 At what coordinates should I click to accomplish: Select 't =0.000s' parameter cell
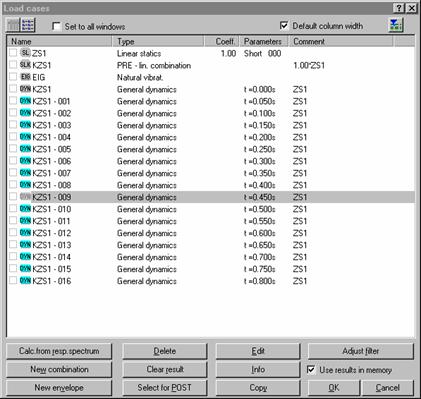(x=260, y=89)
